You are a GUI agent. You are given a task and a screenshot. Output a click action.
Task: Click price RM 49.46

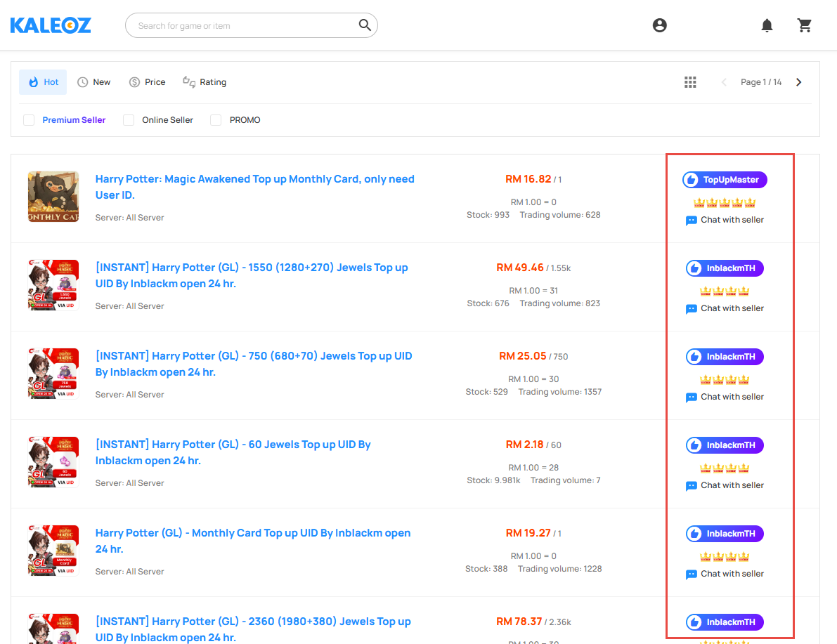pos(520,268)
